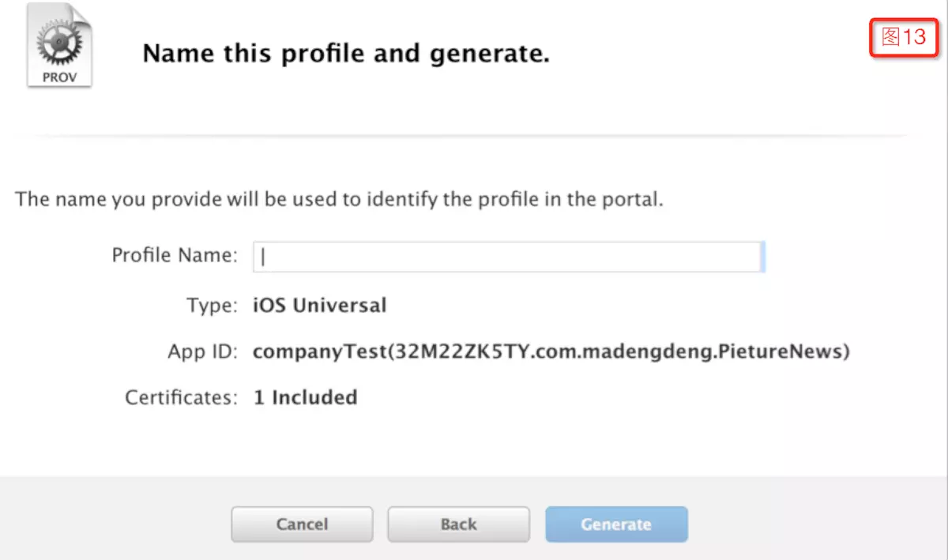Click the PROV caption on the file icon
Screen dimensions: 948x560
pos(59,78)
